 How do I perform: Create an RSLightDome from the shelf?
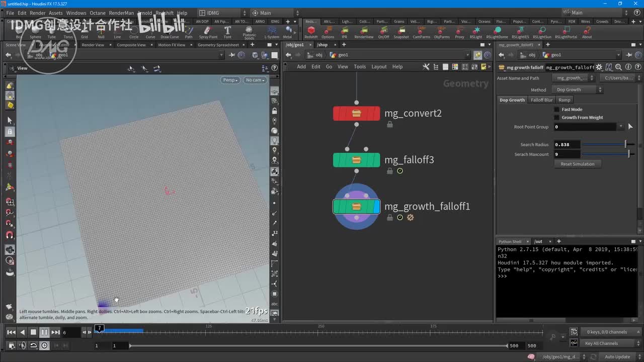497,32
